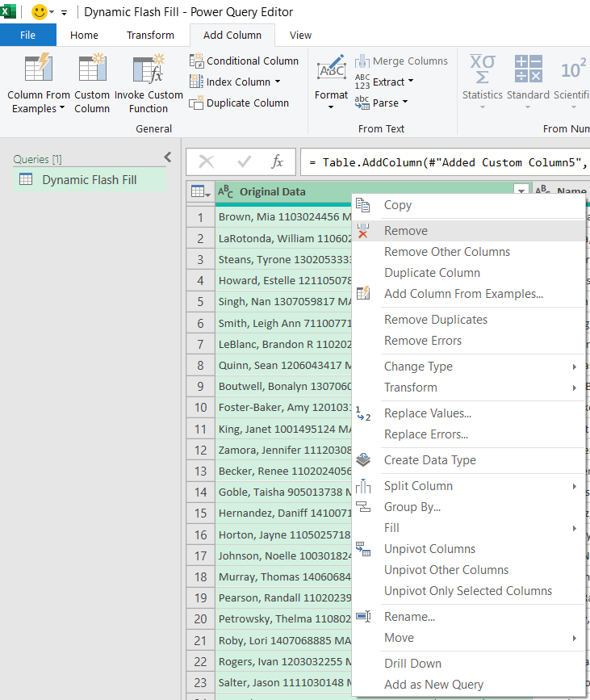Collapse the Queries pane
This screenshot has height=700, width=590.
click(168, 157)
